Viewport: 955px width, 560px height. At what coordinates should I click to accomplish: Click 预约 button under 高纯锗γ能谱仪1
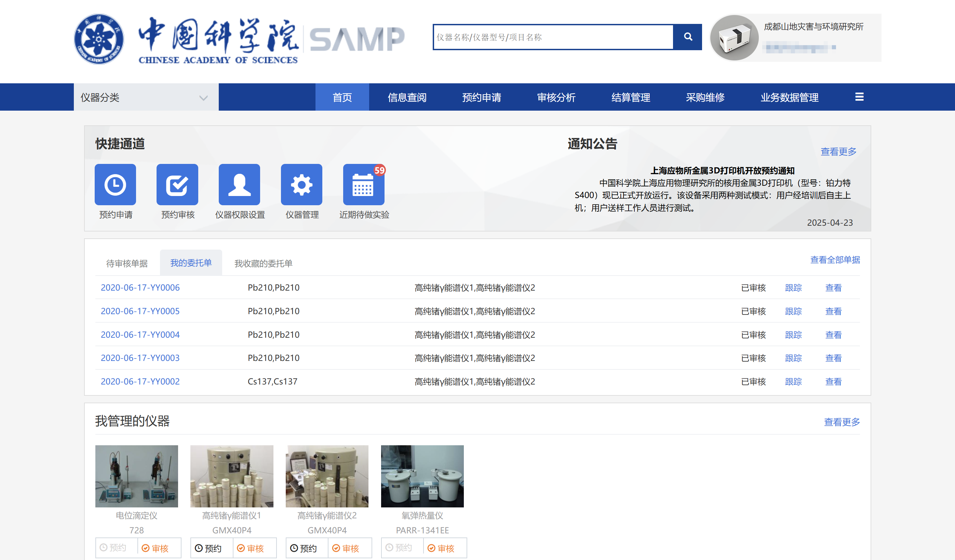[209, 548]
